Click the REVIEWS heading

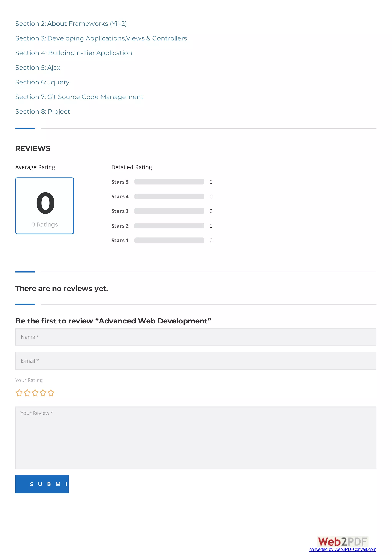pos(33,148)
